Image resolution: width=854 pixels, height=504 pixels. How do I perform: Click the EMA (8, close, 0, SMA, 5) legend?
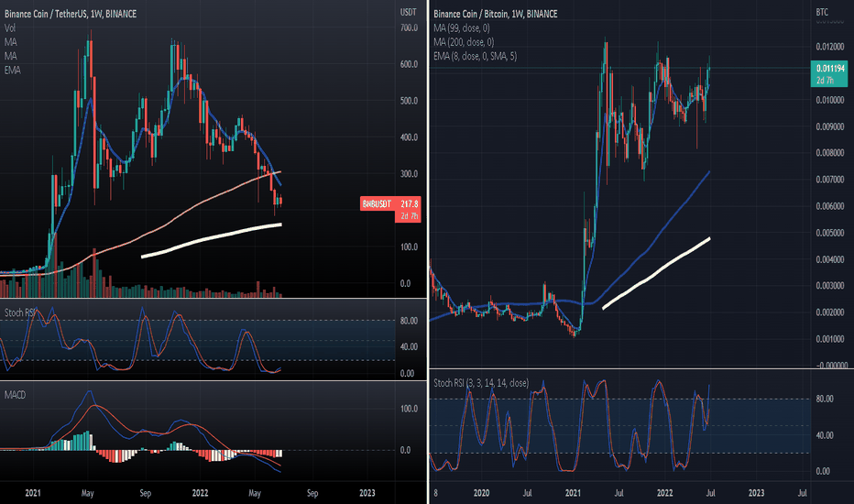pyautogui.click(x=475, y=56)
